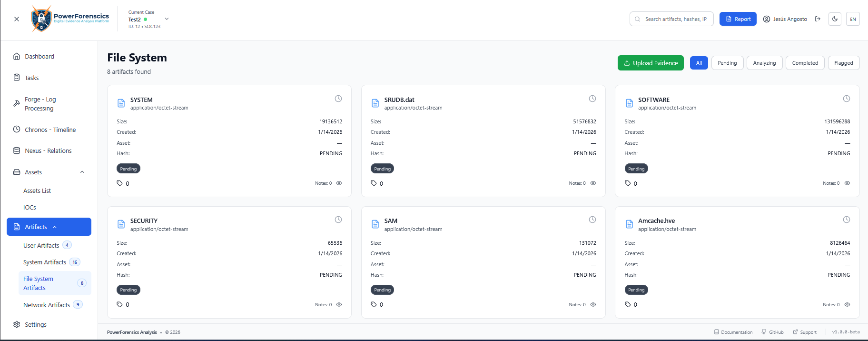This screenshot has width=868, height=341.
Task: Click the clock status icon on SYSTEM card
Action: pyautogui.click(x=338, y=99)
